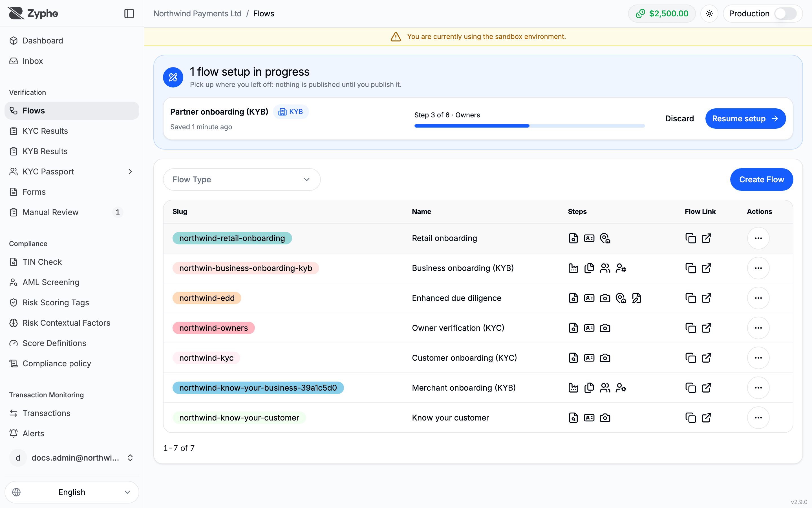This screenshot has width=812, height=508.
Task: Navigate to AML Screening
Action: coord(72,282)
